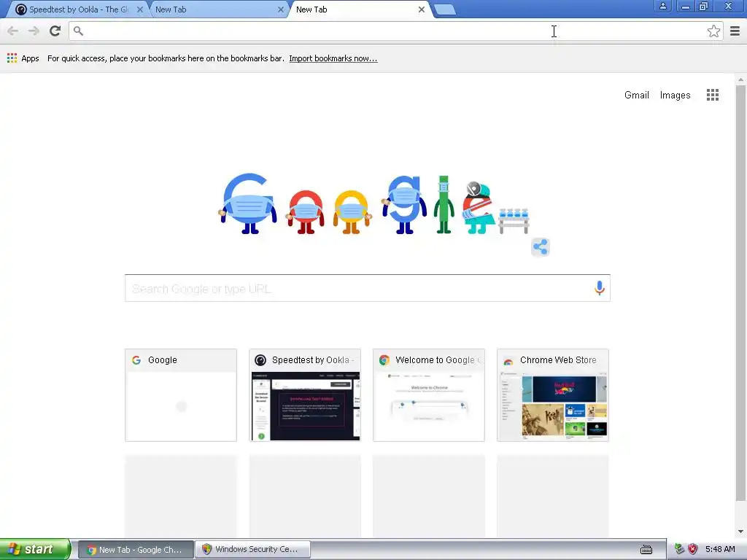The image size is (747, 560).
Task: Open a new tab with the new-tab button
Action: [445, 9]
